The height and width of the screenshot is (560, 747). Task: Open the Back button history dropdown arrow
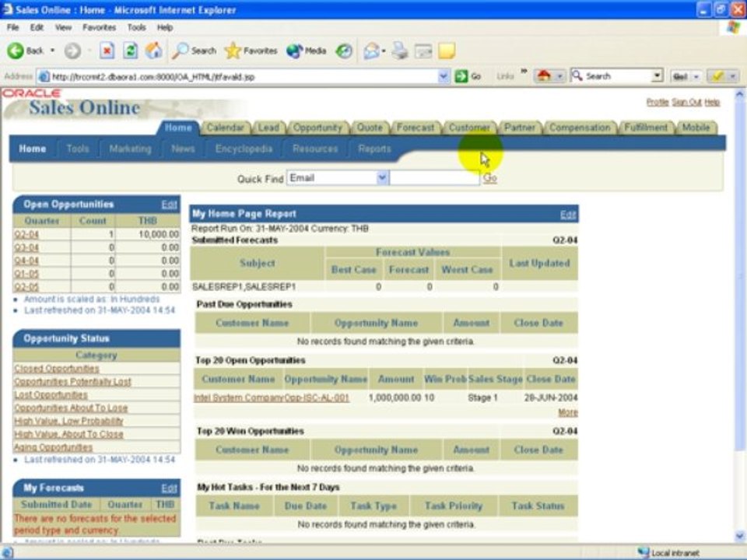pyautogui.click(x=52, y=51)
